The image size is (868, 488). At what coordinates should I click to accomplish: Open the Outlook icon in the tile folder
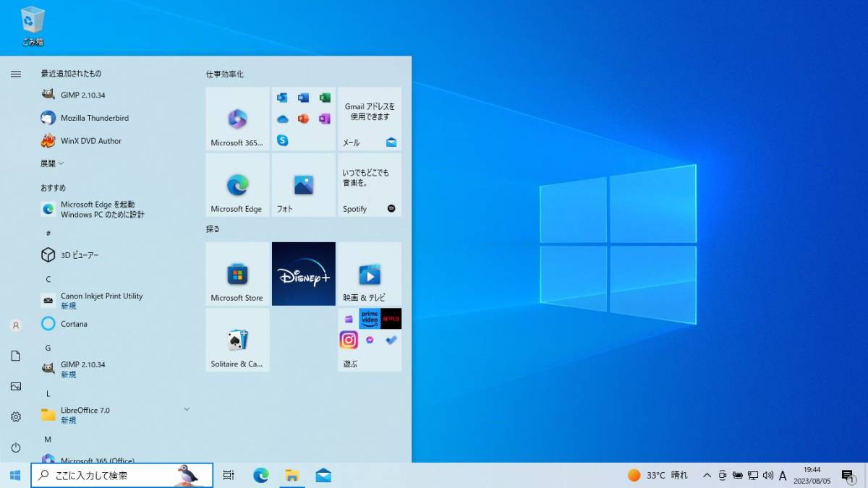[x=282, y=98]
